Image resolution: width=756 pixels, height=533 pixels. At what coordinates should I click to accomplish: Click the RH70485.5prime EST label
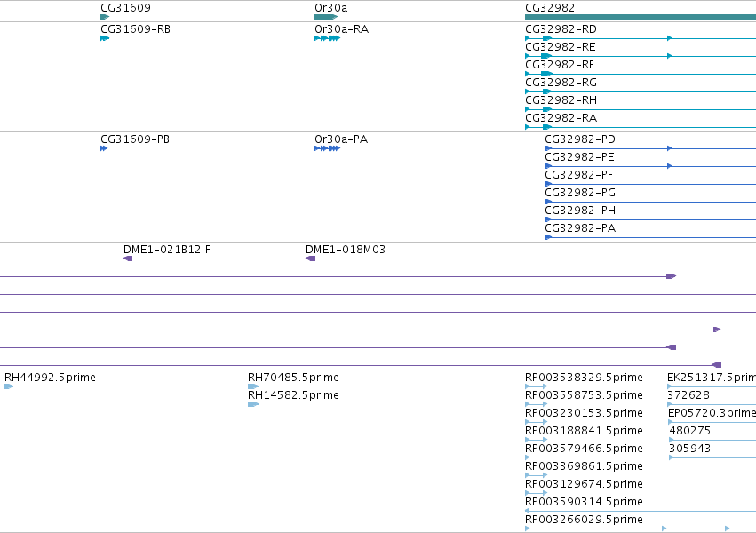click(293, 378)
